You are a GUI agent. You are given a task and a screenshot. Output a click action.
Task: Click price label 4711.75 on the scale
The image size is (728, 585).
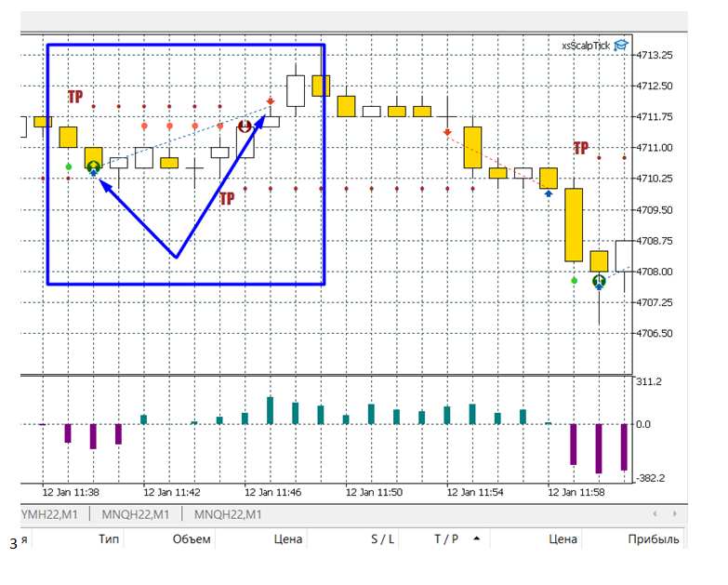pos(655,117)
